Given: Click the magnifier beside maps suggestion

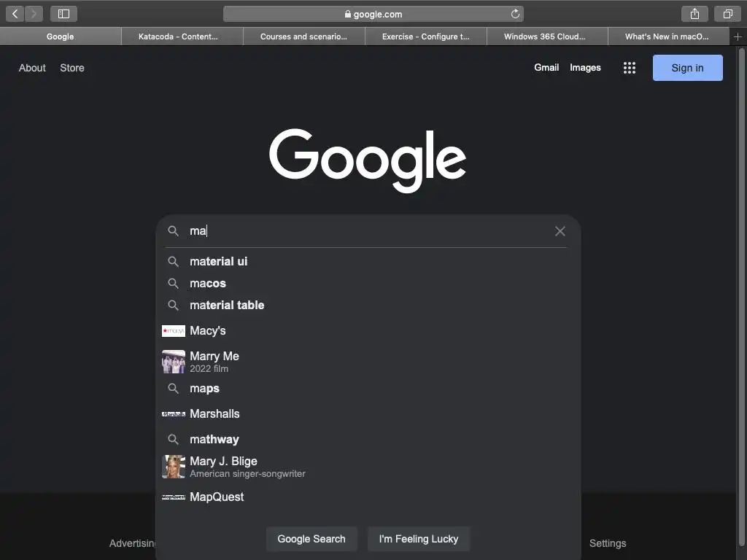Looking at the screenshot, I should pyautogui.click(x=174, y=389).
